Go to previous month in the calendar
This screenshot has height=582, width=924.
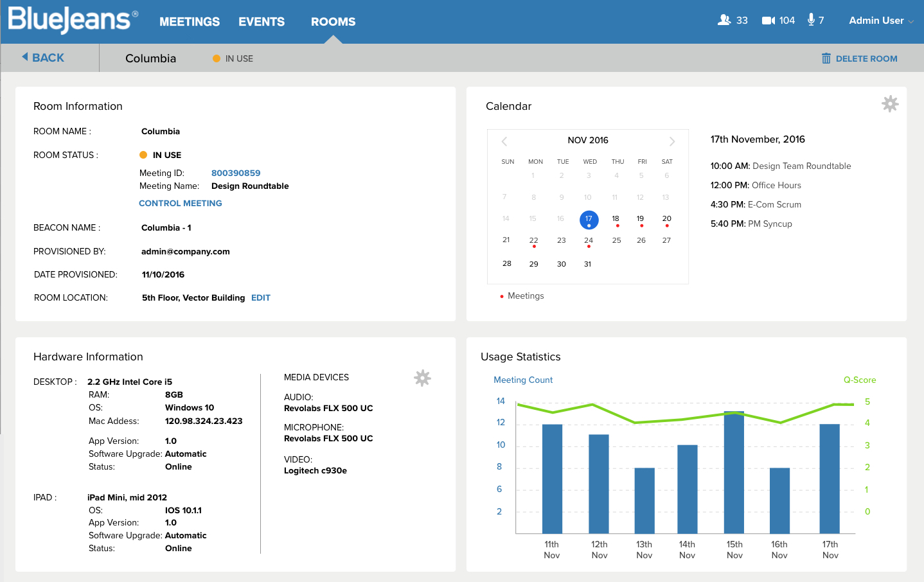coord(504,141)
